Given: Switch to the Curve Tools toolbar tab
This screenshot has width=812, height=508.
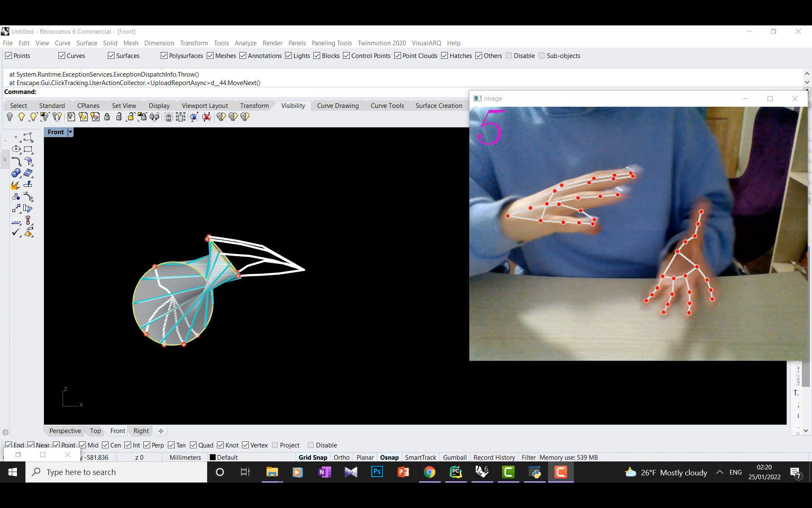Looking at the screenshot, I should click(387, 105).
